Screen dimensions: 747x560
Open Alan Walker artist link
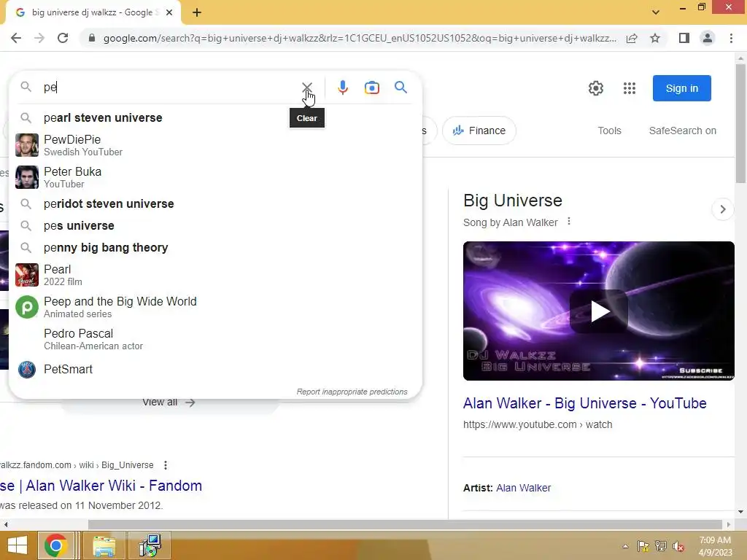523,488
